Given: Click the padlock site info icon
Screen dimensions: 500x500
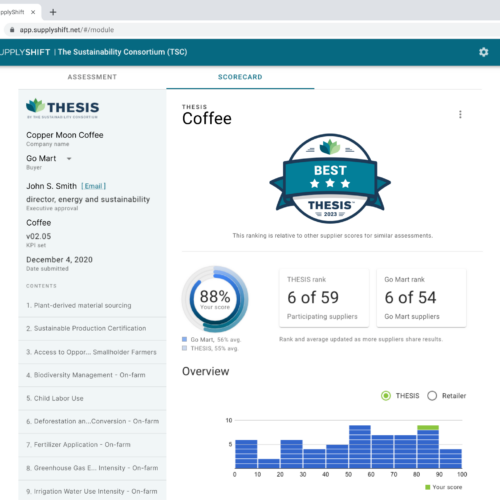Looking at the screenshot, I should click(12, 30).
